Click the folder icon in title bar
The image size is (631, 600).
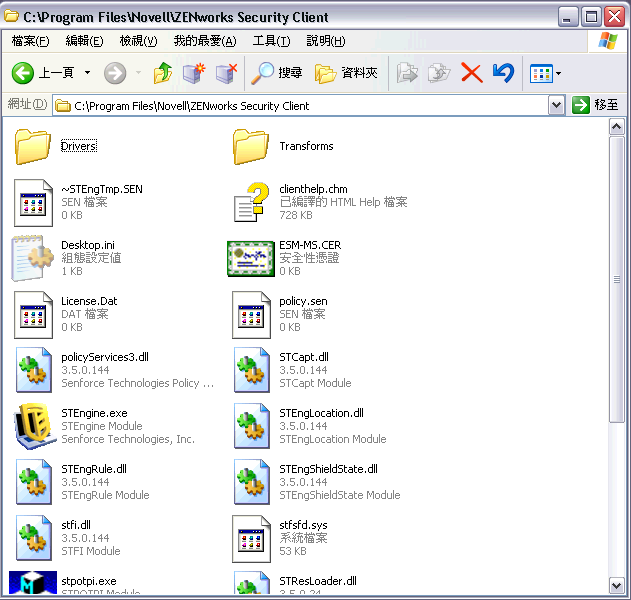pyautogui.click(x=11, y=16)
